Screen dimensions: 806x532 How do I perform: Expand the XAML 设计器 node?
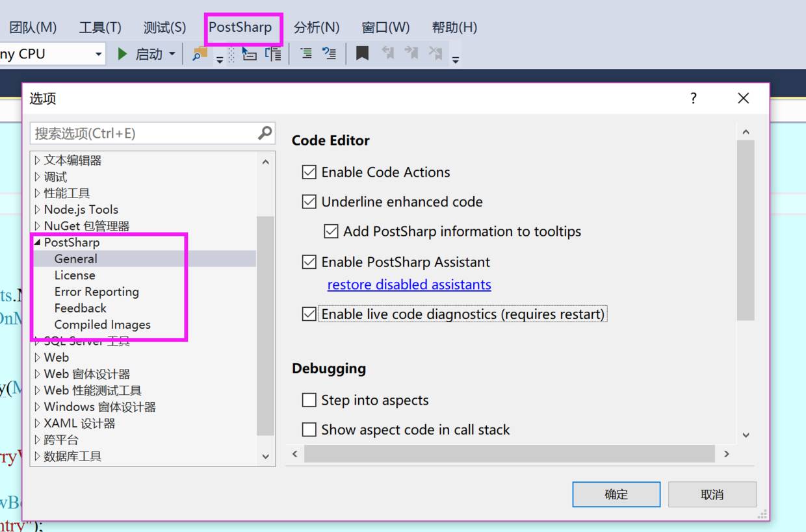click(37, 424)
